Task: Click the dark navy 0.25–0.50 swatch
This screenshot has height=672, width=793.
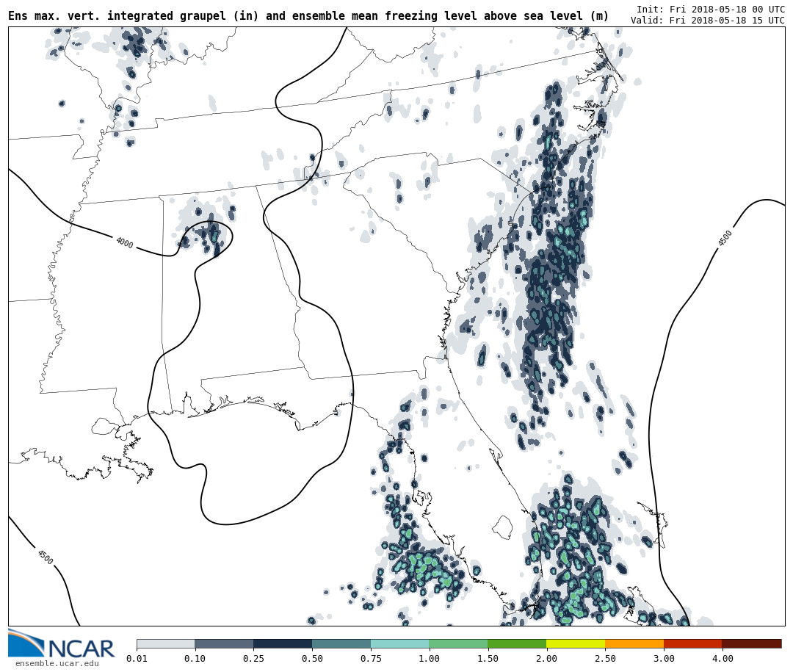Action: 283,643
